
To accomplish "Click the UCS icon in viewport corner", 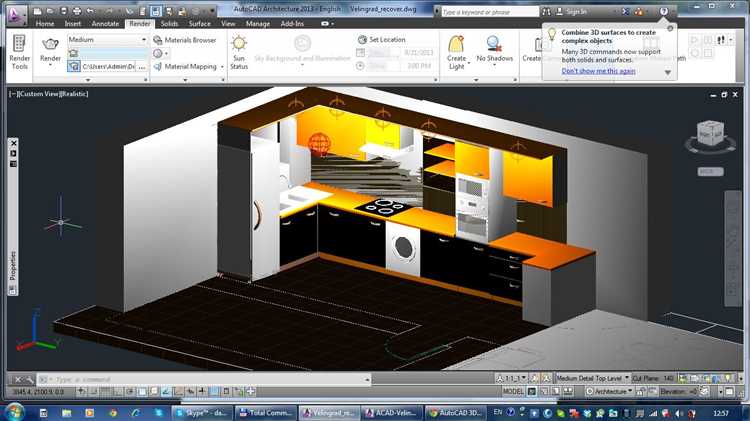I will point(36,332).
